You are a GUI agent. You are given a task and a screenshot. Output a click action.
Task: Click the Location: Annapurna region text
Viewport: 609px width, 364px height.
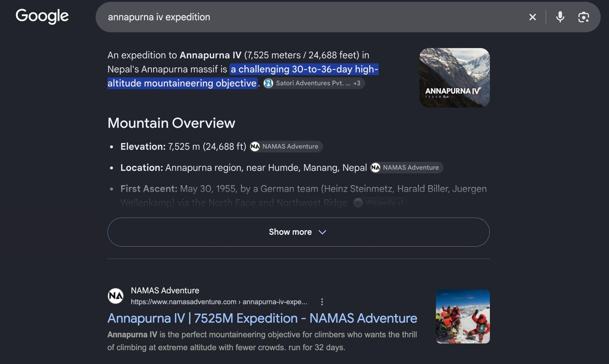point(244,168)
